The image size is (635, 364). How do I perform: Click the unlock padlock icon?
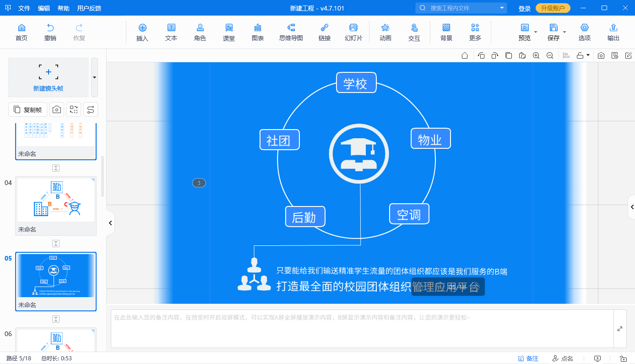point(580,55)
